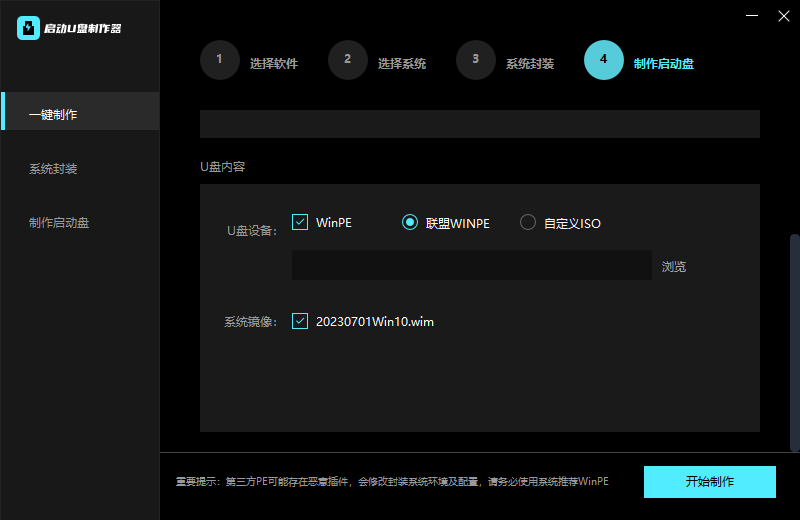
Task: Click the dark bar above the U盘内容 heading
Action: (479, 124)
